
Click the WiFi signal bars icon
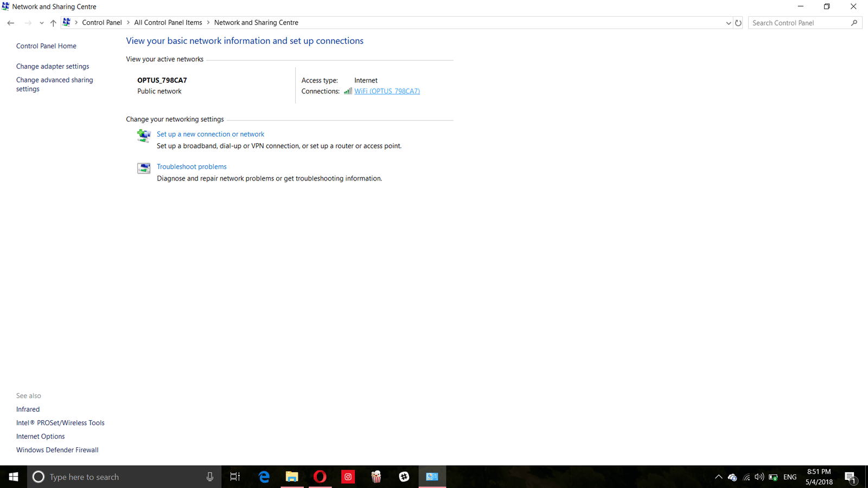[x=348, y=91]
